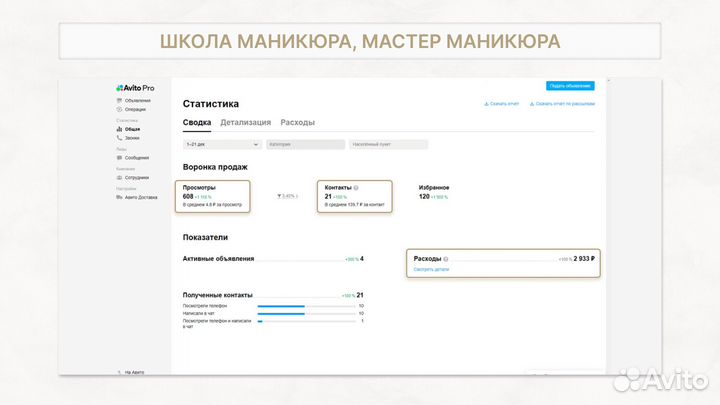This screenshot has height=405, width=720.
Task: Click the Категория filter field
Action: (305, 144)
